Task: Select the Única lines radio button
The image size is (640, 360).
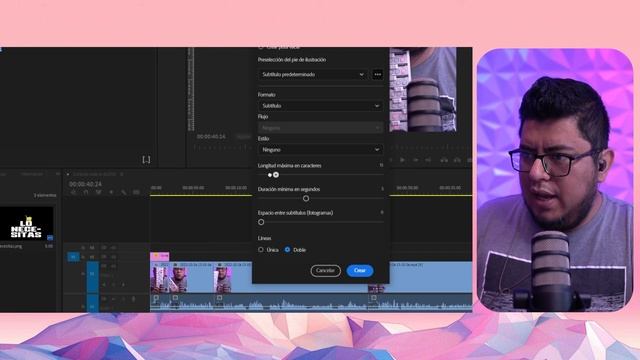Action: pyautogui.click(x=261, y=249)
